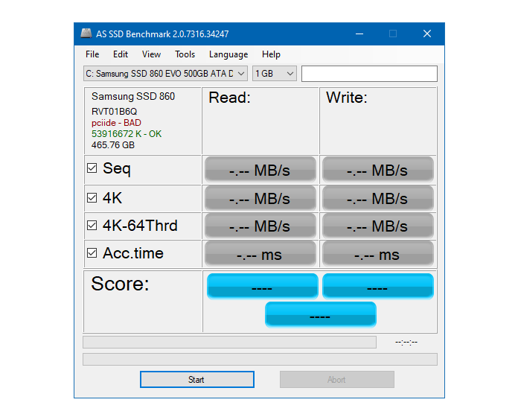
Task: Click the Seq read result box
Action: pos(260,170)
